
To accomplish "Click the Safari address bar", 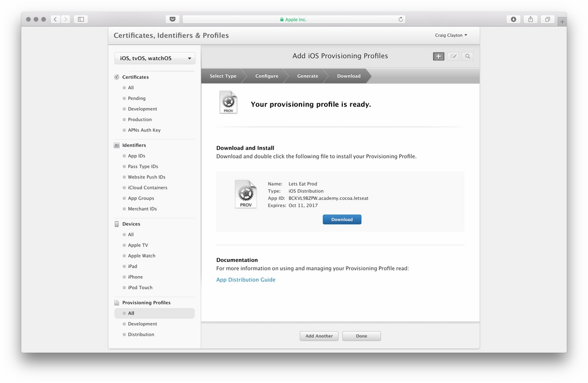I will (293, 19).
